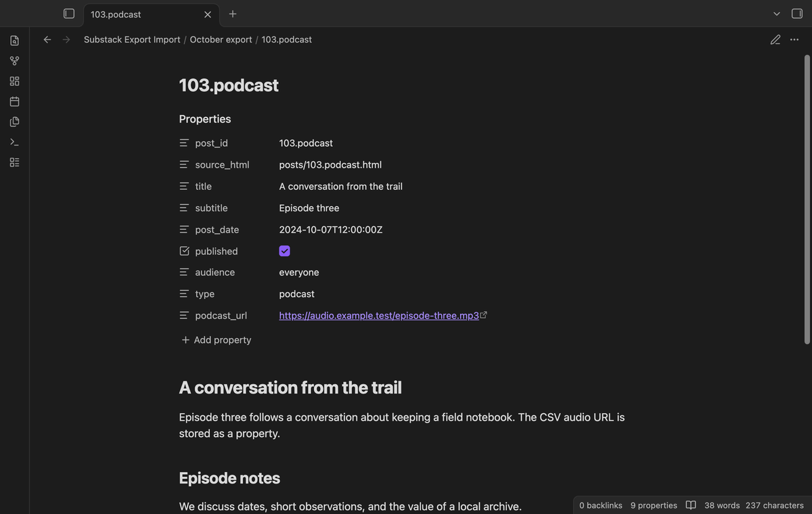Click the audience property name
This screenshot has height=514, width=812.
[x=215, y=273]
